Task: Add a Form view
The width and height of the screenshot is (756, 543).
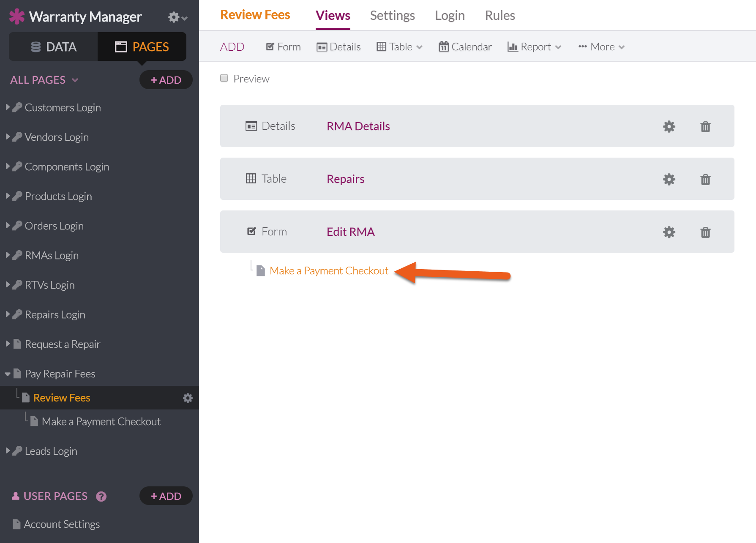Action: pyautogui.click(x=283, y=47)
